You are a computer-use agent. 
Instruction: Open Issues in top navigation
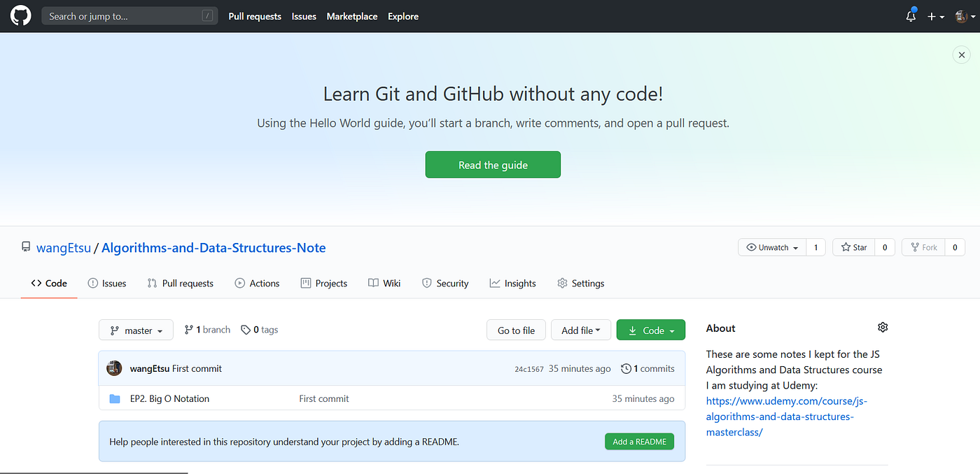click(304, 16)
